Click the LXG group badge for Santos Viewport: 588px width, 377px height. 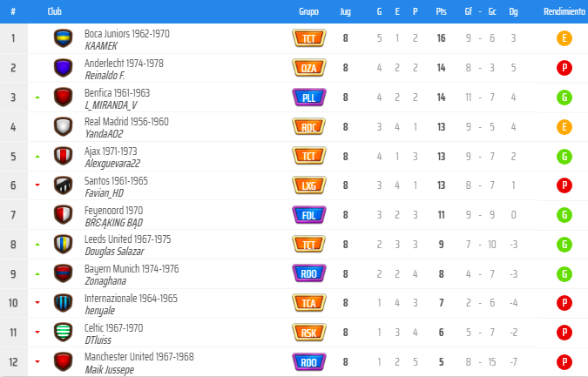[x=309, y=185]
